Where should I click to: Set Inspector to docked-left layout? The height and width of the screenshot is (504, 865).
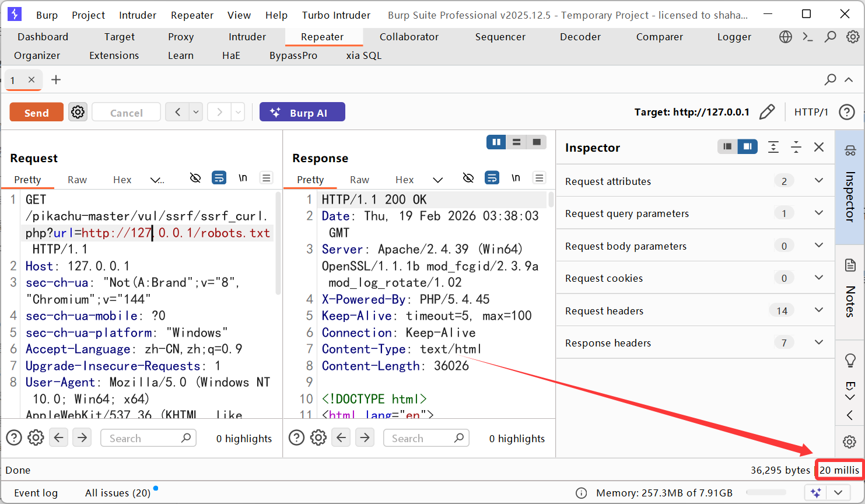(727, 146)
